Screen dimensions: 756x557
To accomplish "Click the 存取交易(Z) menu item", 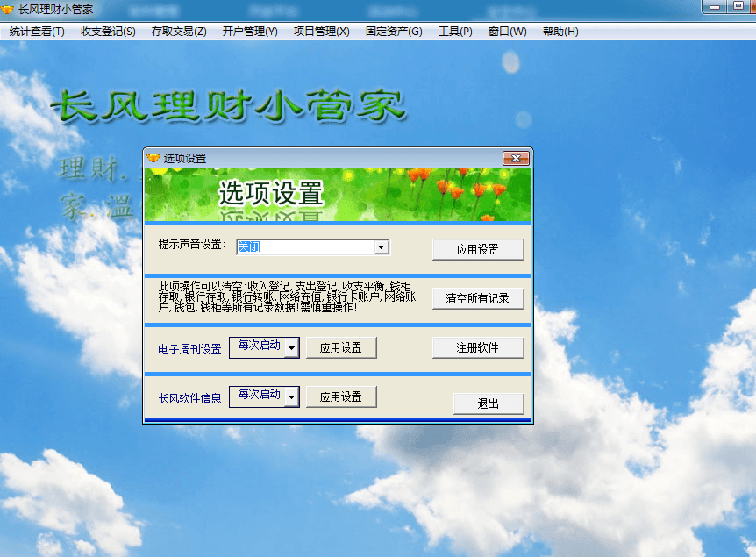I will pyautogui.click(x=179, y=32).
